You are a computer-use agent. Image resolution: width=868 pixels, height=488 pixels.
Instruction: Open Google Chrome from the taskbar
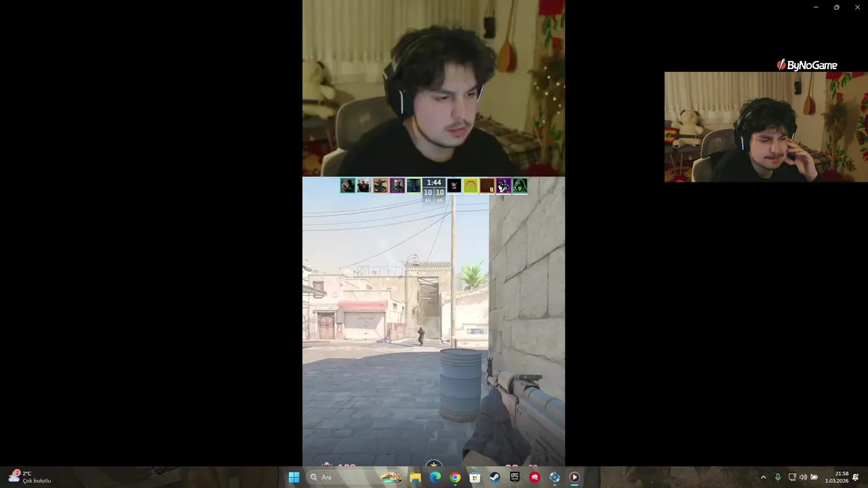point(455,477)
